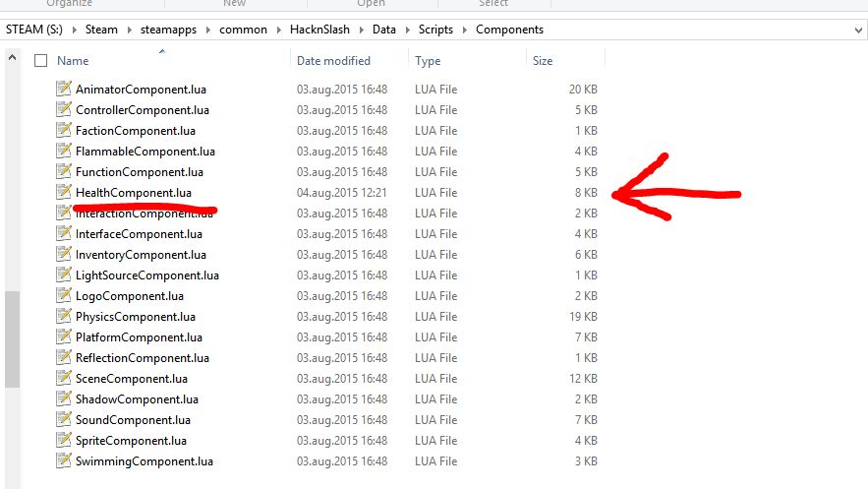Click navigation pane scroll up arrow
Image resolution: width=868 pixels, height=489 pixels.
click(12, 58)
